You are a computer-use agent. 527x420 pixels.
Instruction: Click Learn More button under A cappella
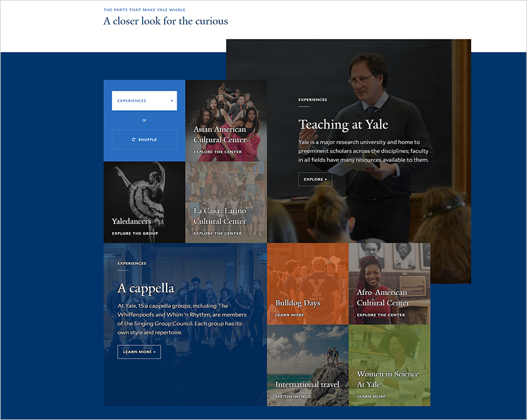(139, 352)
